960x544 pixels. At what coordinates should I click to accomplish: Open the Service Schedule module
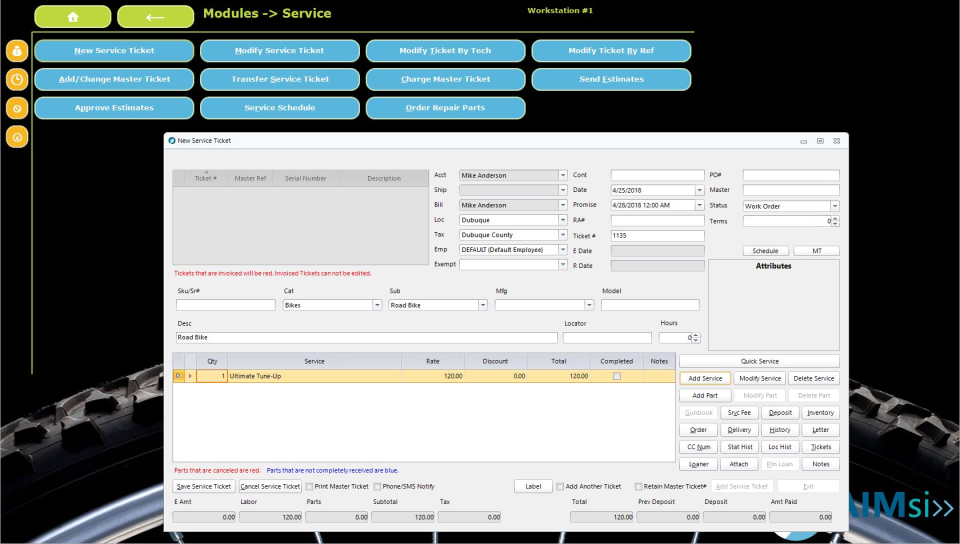point(279,108)
